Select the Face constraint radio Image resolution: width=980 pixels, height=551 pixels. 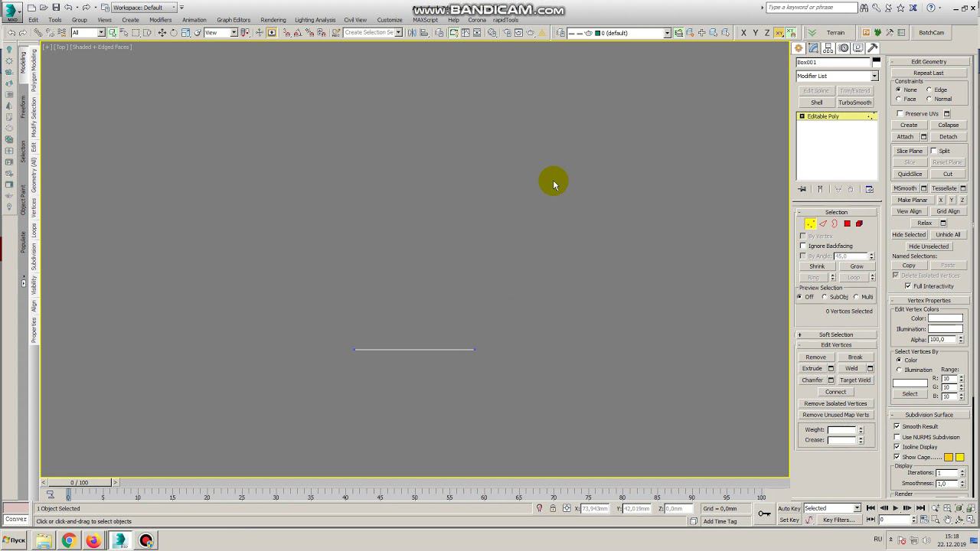(898, 99)
